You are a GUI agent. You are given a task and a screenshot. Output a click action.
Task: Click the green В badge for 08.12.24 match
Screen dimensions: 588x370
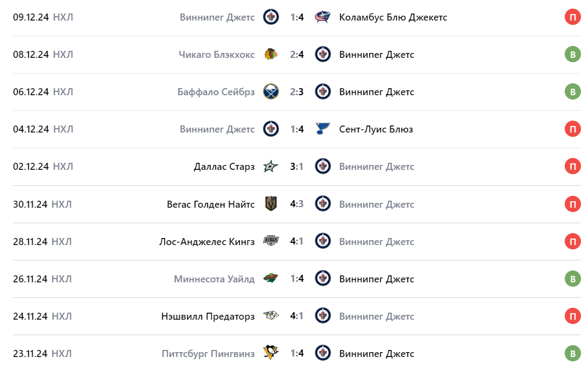pos(572,55)
